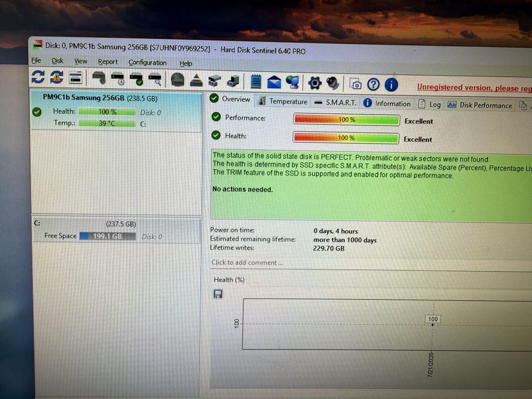The width and height of the screenshot is (532, 399).
Task: Click the 'Health (%)' graph heading
Action: coord(229,279)
